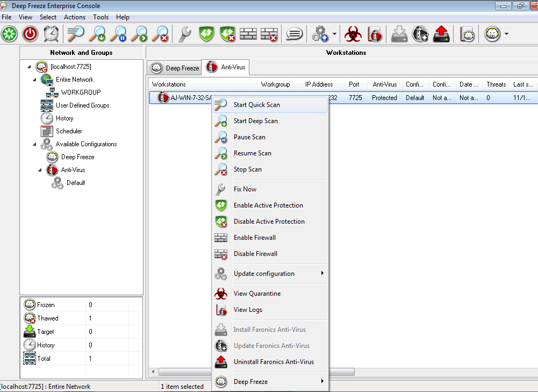Click the biohazard View Quarantine toolbar icon
The height and width of the screenshot is (392, 538).
(x=353, y=34)
